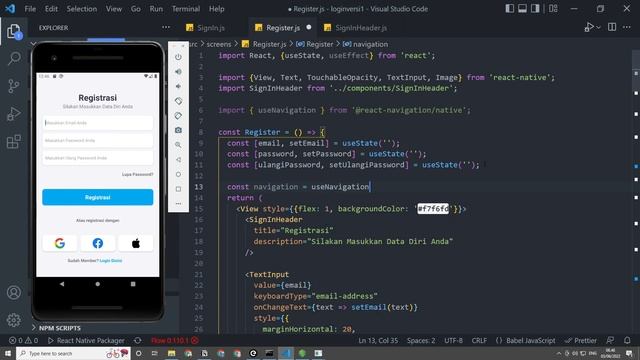Open the File menu
This screenshot has width=640, height=360.
coord(30,9)
